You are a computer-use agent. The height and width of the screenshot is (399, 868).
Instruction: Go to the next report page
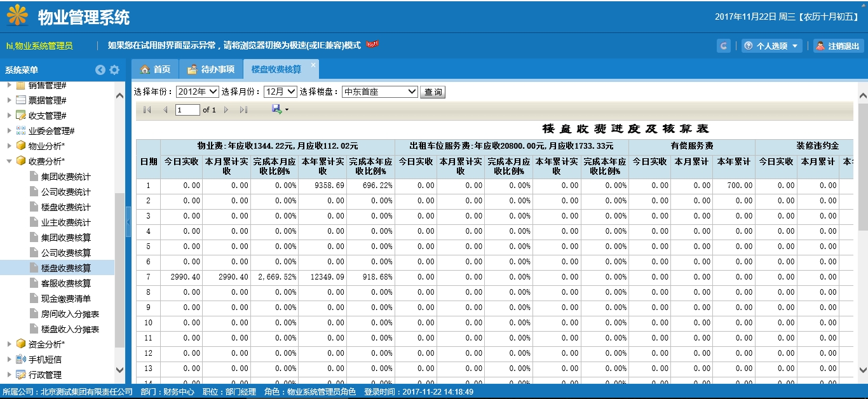pyautogui.click(x=226, y=110)
